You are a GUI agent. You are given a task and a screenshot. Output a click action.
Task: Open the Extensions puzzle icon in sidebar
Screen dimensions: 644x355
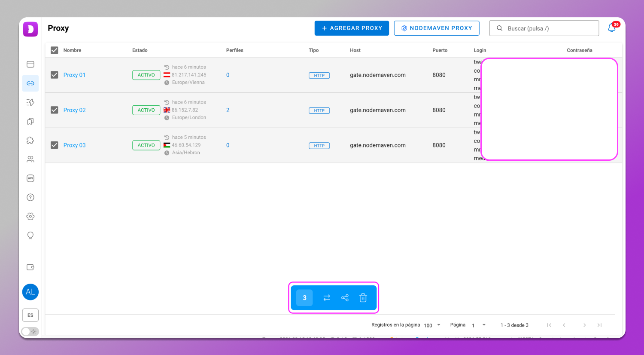click(30, 140)
